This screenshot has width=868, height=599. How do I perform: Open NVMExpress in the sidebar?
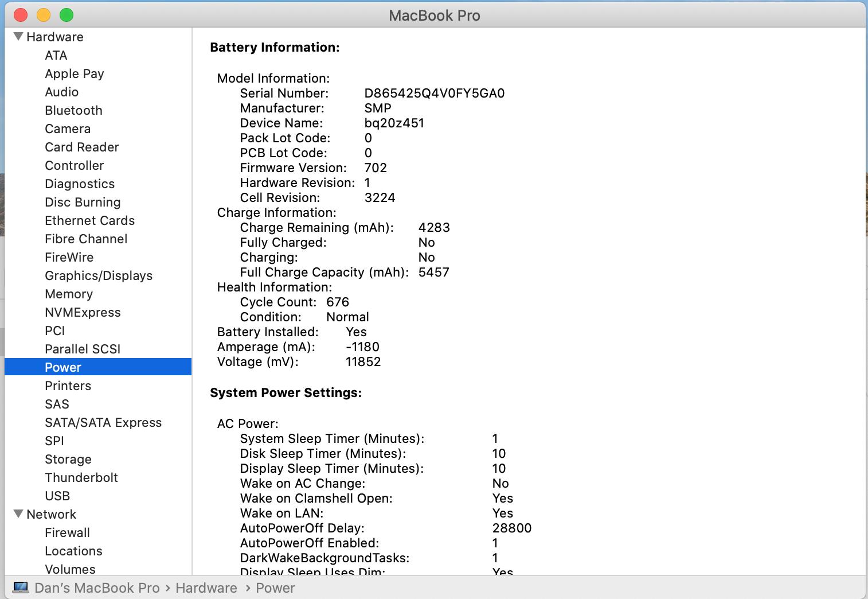coord(83,312)
